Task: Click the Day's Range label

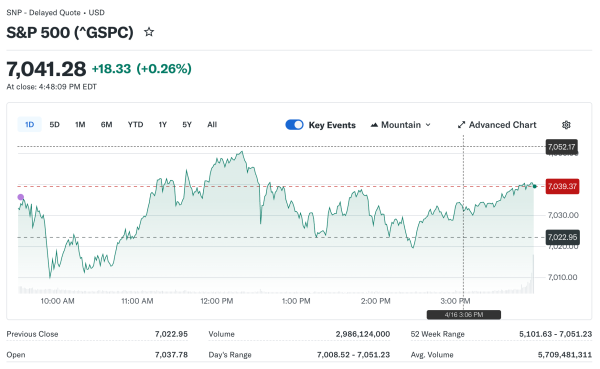Action: click(x=230, y=355)
